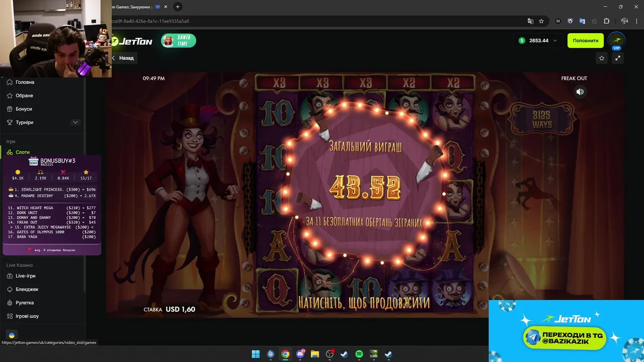Click the BONUSBUY#3 widget title
644x362 pixels.
tap(57, 160)
